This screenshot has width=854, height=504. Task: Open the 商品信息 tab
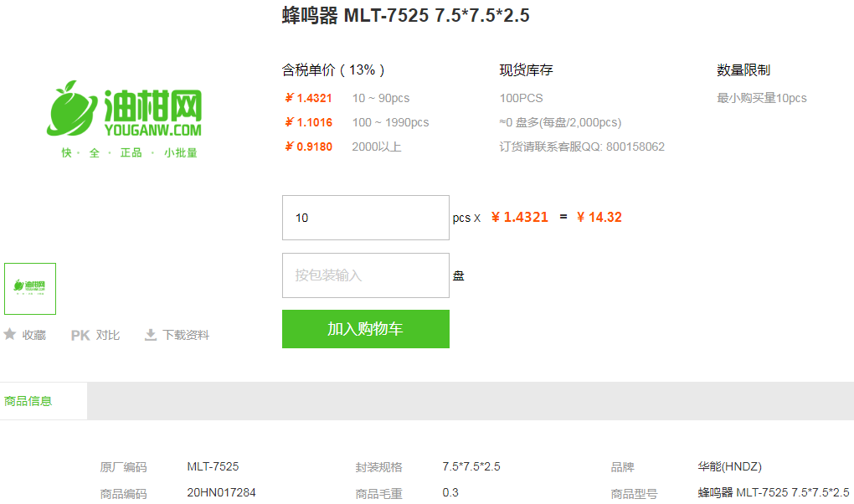click(x=28, y=401)
